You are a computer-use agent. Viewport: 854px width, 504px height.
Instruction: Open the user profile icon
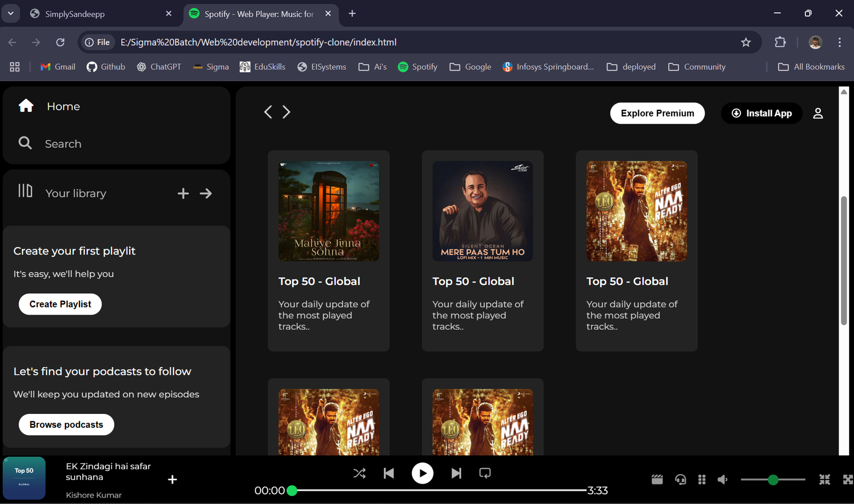pos(818,113)
